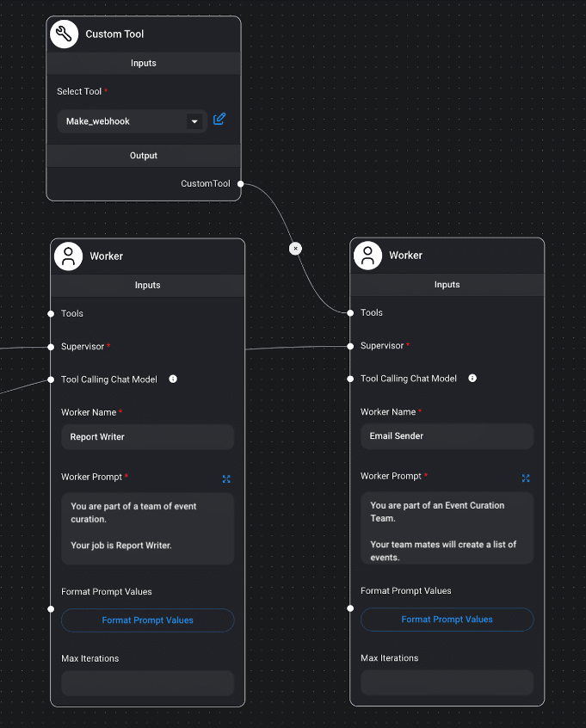Click Worker title of Email Sender node
The image size is (586, 728).
click(406, 256)
